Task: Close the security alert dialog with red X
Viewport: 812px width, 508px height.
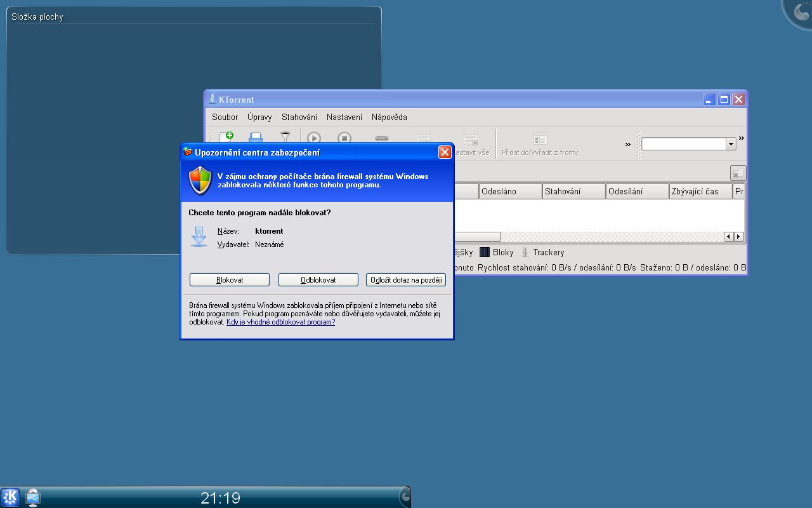Action: point(445,152)
